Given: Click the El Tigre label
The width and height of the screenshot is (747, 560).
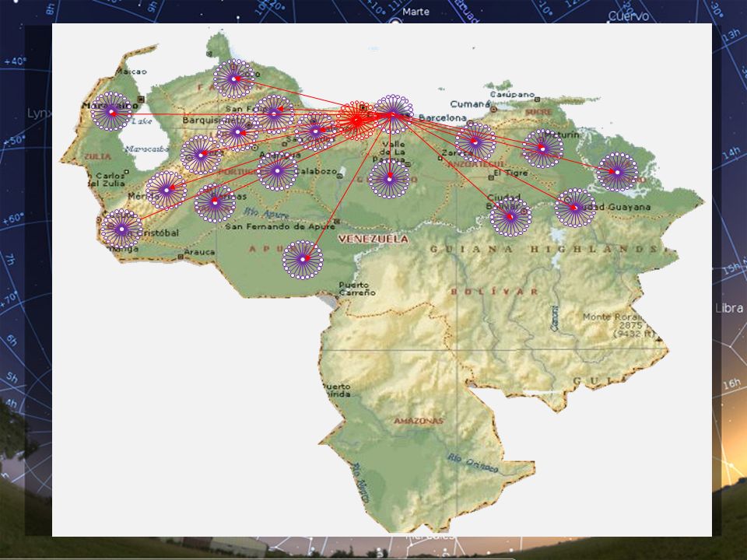Looking at the screenshot, I should (509, 173).
